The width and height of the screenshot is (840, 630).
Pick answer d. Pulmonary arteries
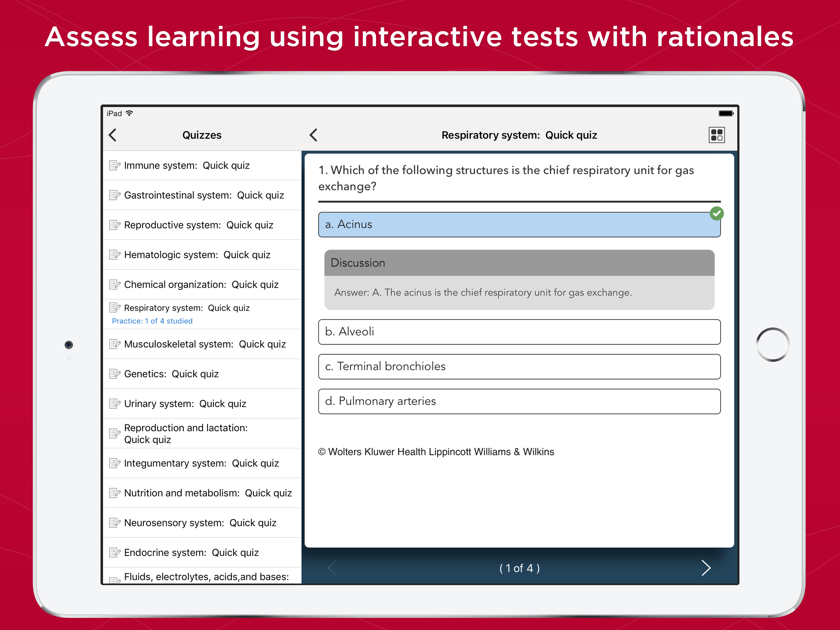(x=519, y=401)
